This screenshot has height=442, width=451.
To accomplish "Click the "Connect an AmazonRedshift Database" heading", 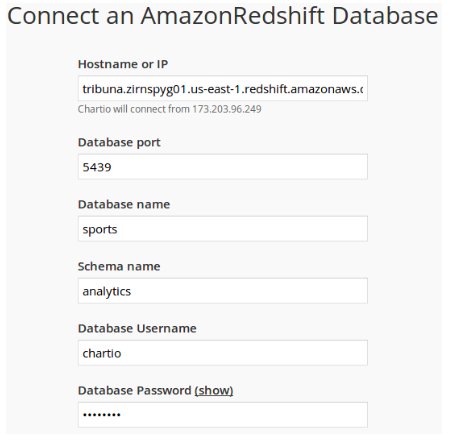I will [223, 16].
